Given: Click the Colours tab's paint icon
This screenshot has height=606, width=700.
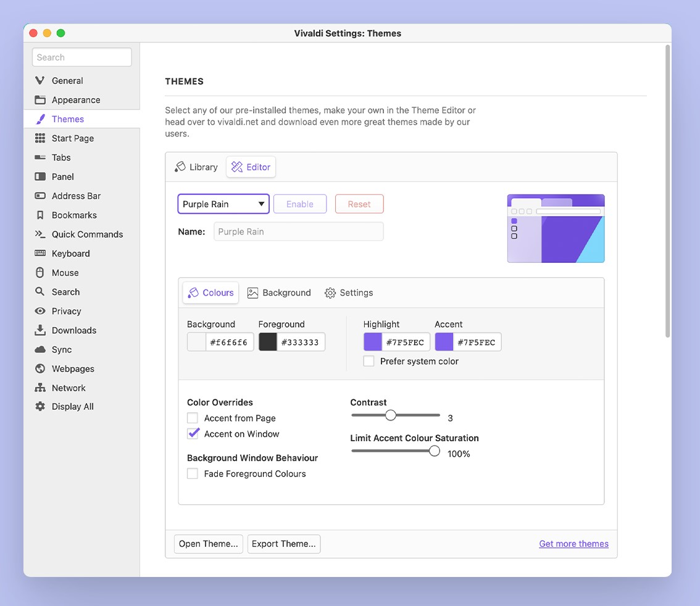Looking at the screenshot, I should coord(193,293).
